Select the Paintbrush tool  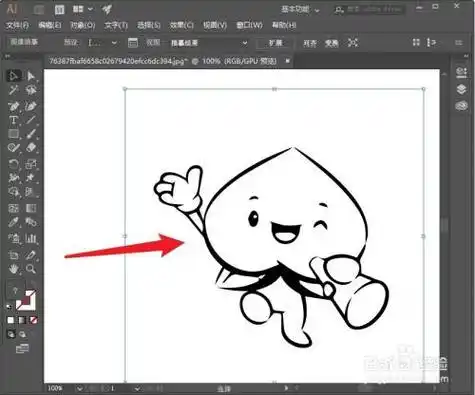pos(31,134)
